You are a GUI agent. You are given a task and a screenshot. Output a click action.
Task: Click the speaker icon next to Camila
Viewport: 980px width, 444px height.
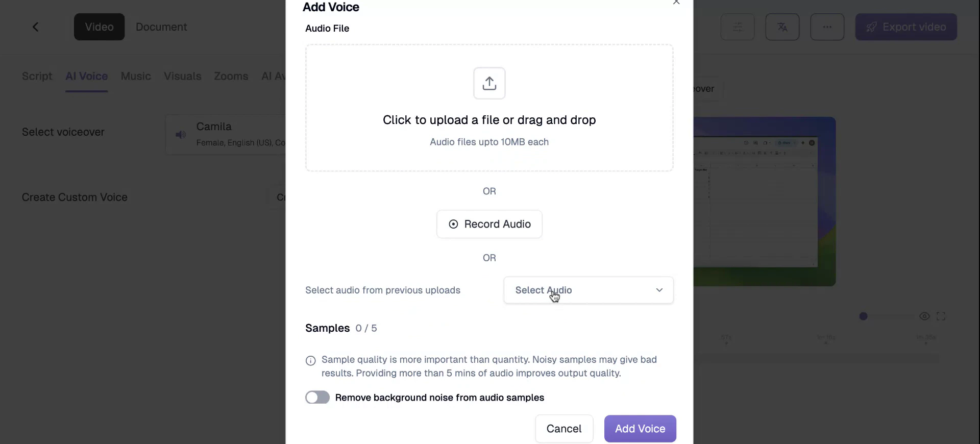coord(180,135)
